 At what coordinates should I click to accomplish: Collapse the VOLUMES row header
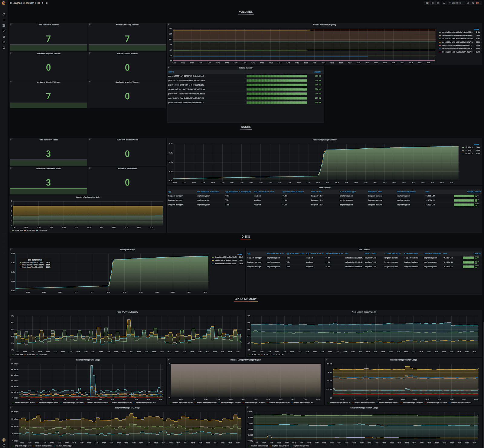coord(246,12)
